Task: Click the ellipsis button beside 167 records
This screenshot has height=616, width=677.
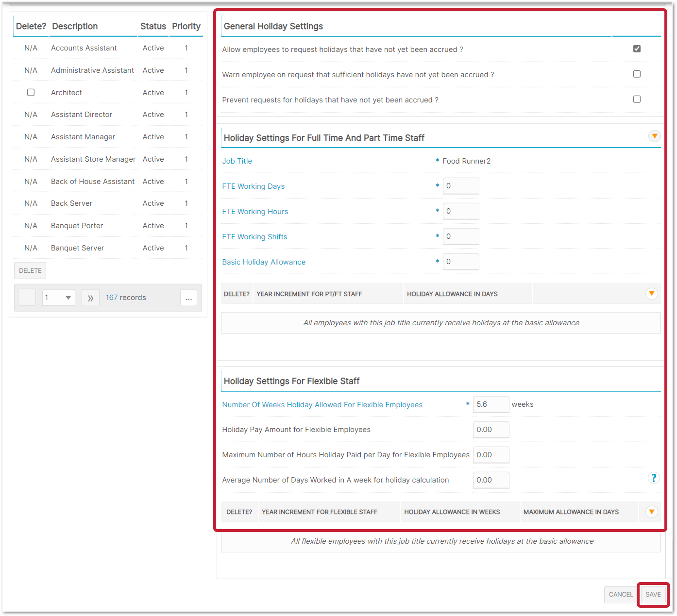Action: [188, 298]
